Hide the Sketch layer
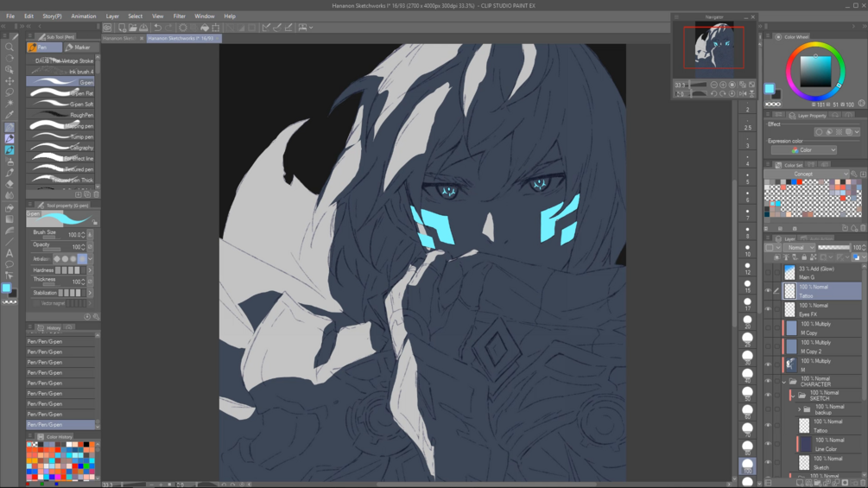This screenshot has height=488, width=868. pos(768,463)
